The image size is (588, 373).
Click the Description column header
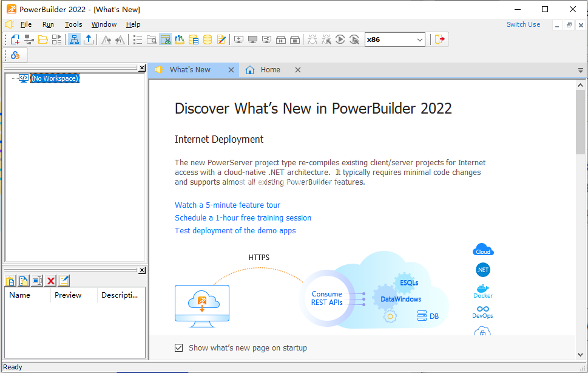coord(121,295)
